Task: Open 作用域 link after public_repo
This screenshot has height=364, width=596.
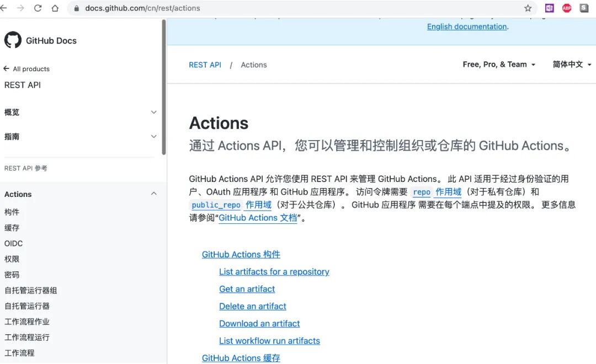Action: [x=258, y=205]
